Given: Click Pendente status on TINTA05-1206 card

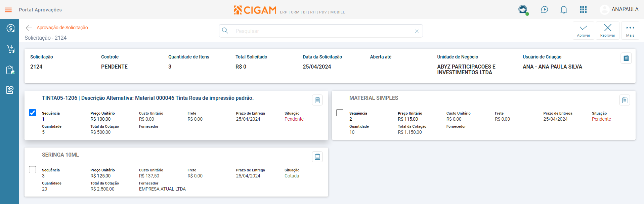Looking at the screenshot, I should (x=294, y=119).
